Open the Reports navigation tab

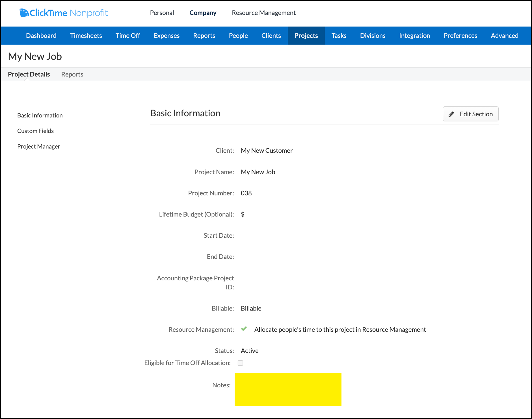(204, 36)
